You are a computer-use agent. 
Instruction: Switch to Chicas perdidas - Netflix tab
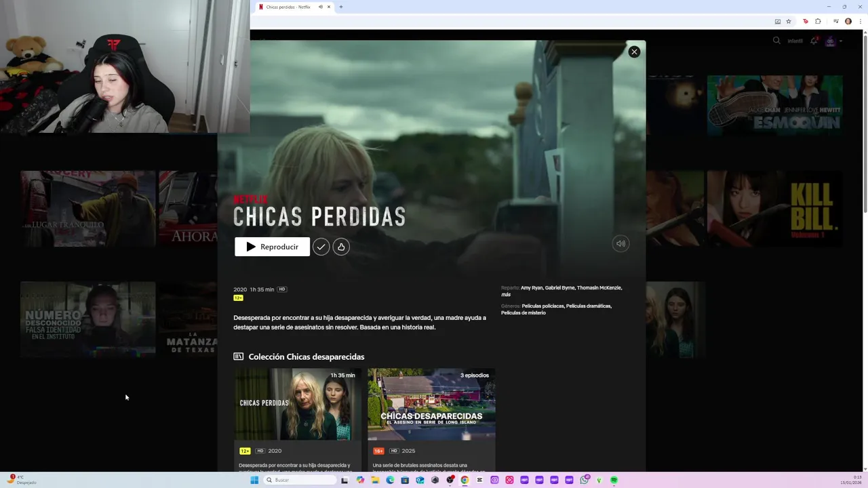288,7
